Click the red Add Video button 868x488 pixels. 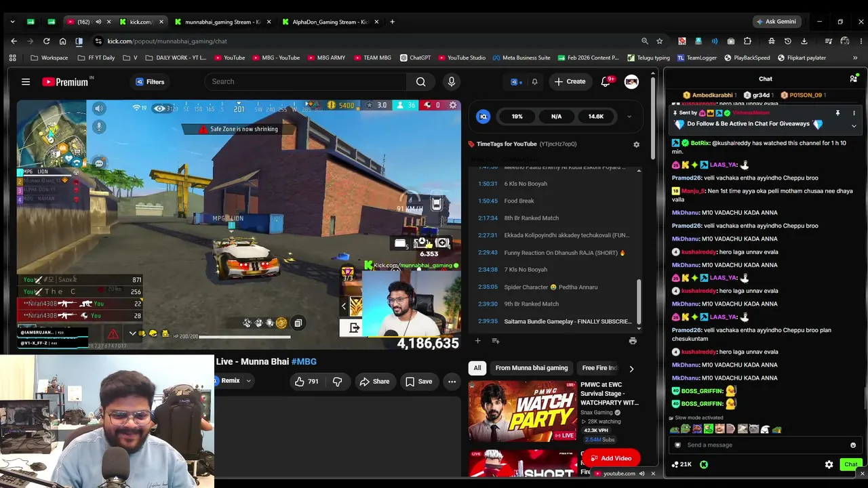pyautogui.click(x=610, y=458)
